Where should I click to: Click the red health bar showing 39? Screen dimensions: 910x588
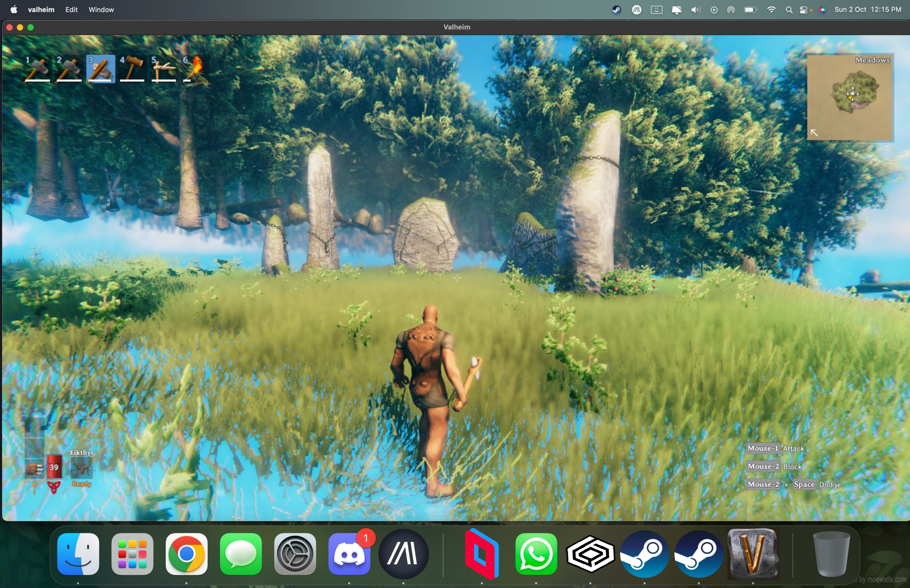[54, 466]
